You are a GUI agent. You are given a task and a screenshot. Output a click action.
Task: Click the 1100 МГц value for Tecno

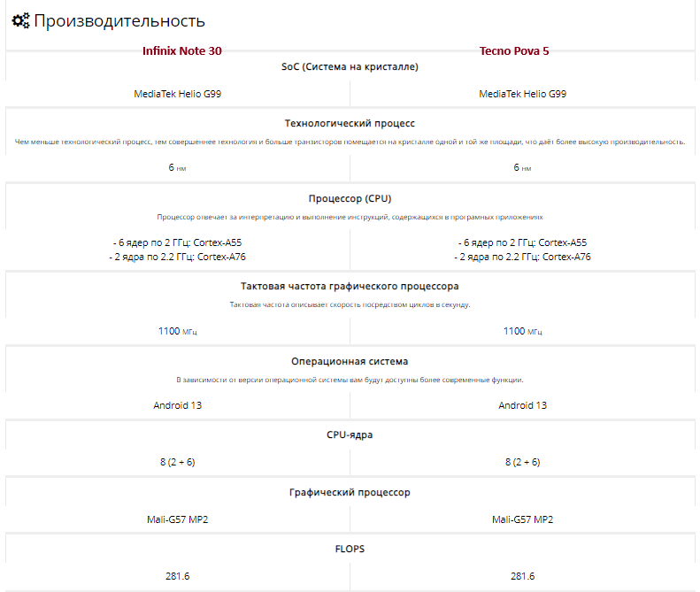pyautogui.click(x=523, y=331)
